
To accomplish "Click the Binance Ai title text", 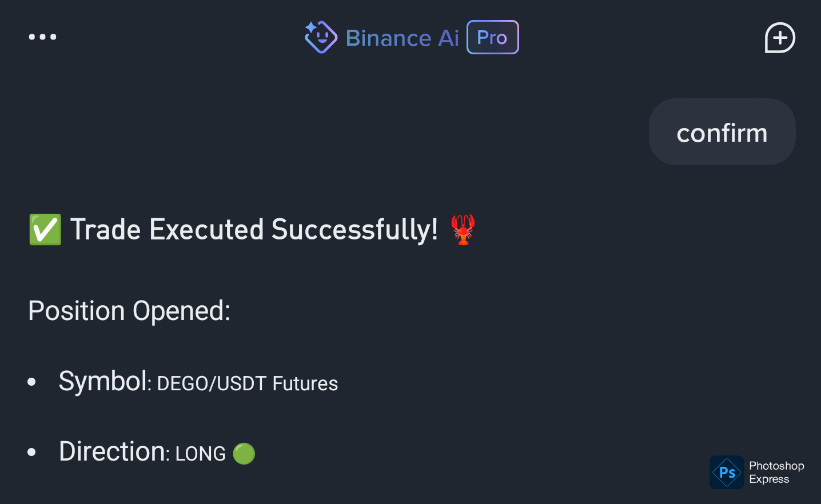I will pos(402,38).
